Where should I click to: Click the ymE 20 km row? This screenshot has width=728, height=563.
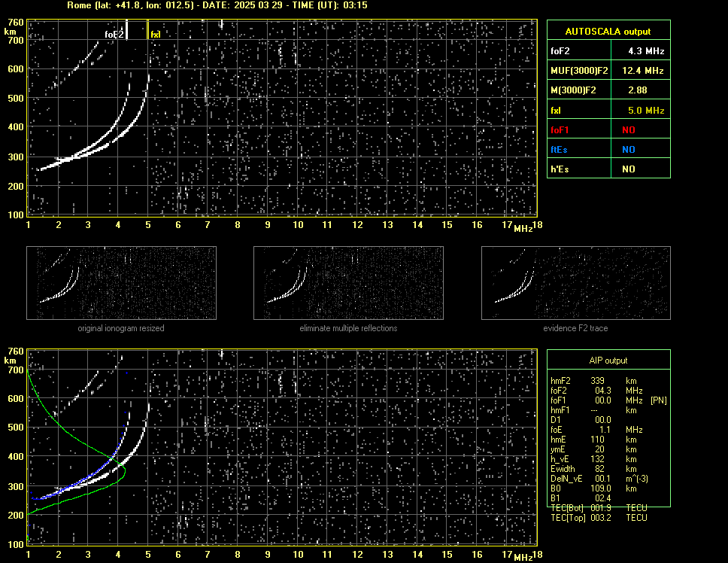coord(594,449)
